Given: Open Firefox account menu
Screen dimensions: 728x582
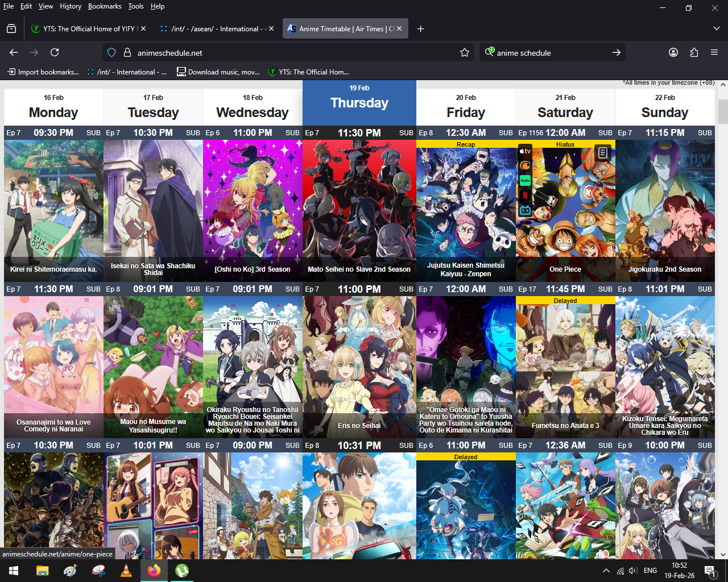Looking at the screenshot, I should [x=673, y=52].
